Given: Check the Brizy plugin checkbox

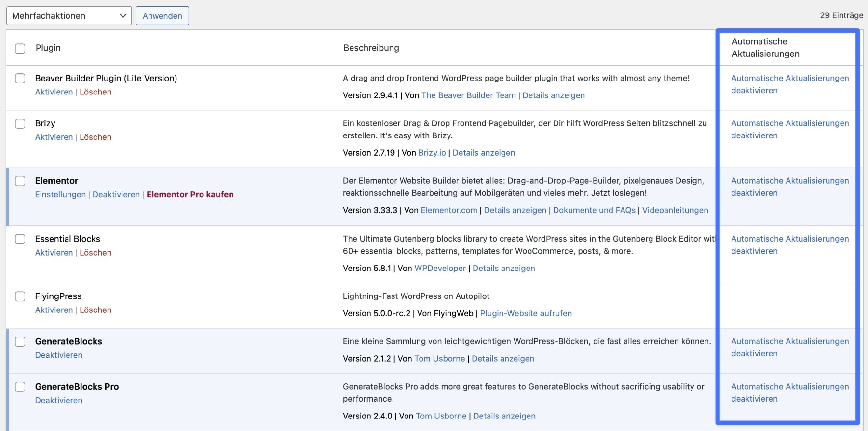Looking at the screenshot, I should [20, 124].
